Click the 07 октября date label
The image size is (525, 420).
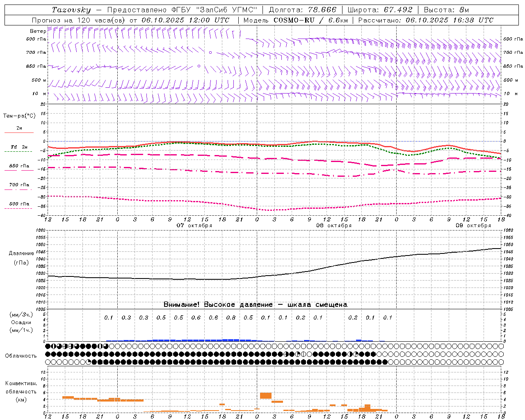(194, 226)
